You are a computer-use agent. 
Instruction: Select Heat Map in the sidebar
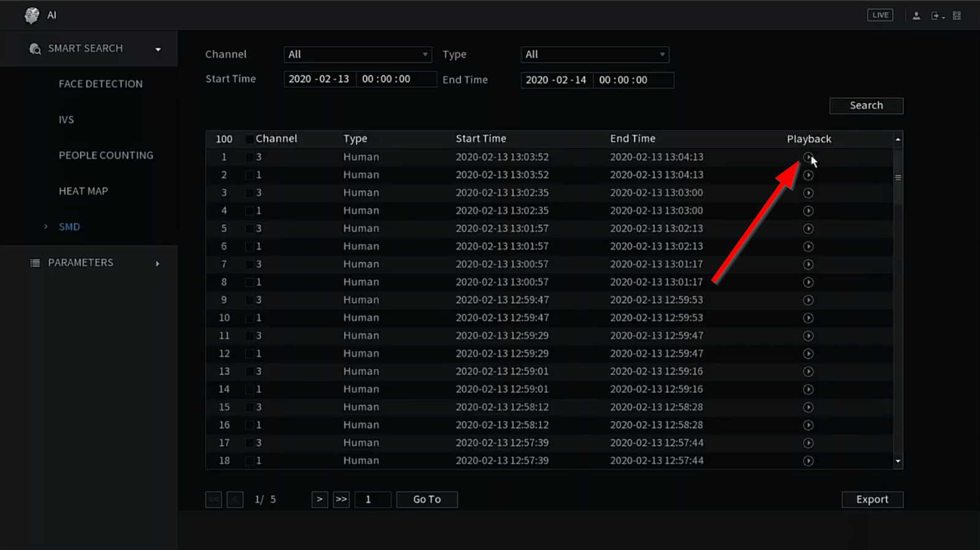pos(83,191)
